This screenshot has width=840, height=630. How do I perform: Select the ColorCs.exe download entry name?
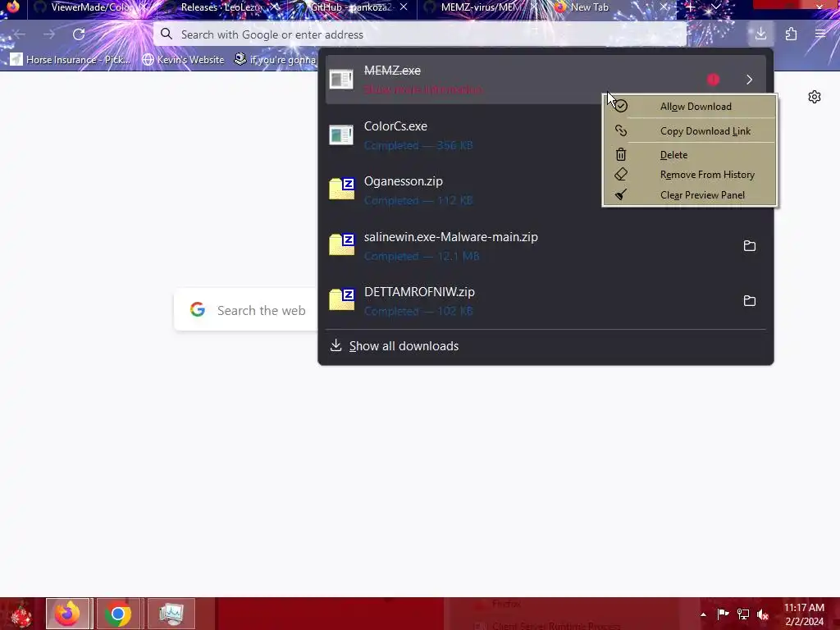[396, 126]
